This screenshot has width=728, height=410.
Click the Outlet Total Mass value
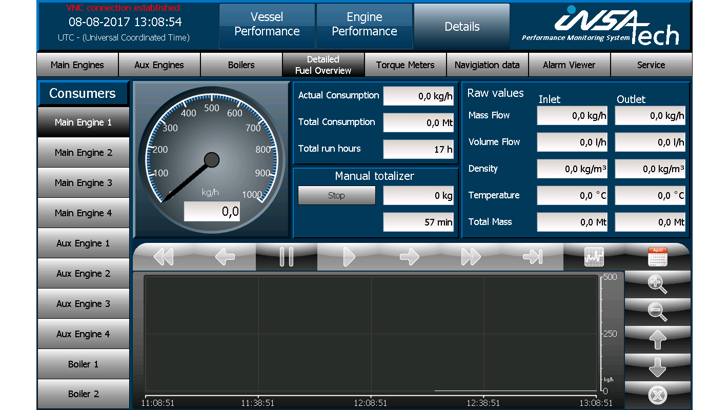tap(650, 222)
